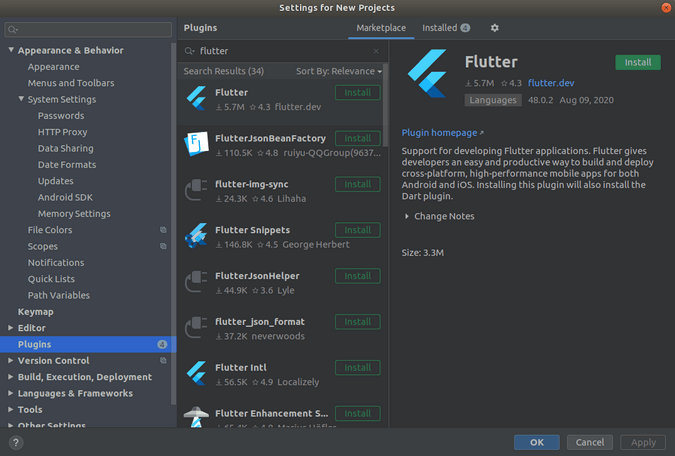Install Flutter from the detail panel
This screenshot has height=456, width=675.
pyautogui.click(x=637, y=62)
